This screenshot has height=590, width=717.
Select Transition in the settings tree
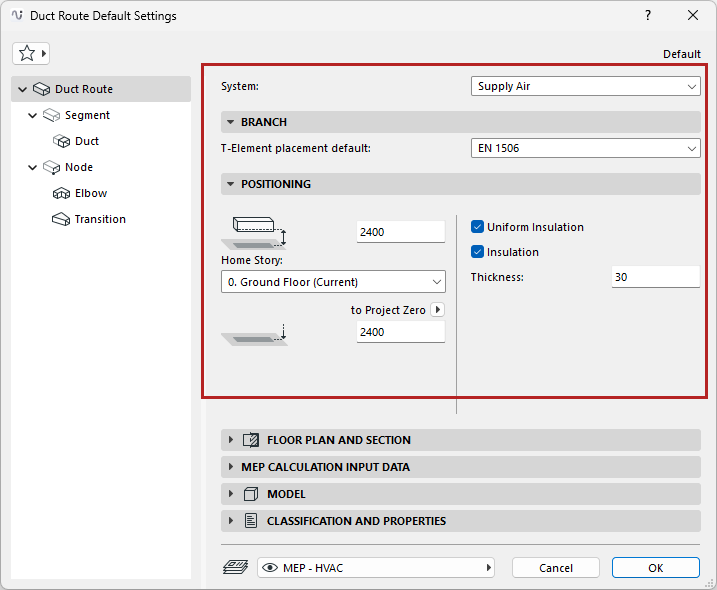tap(100, 220)
